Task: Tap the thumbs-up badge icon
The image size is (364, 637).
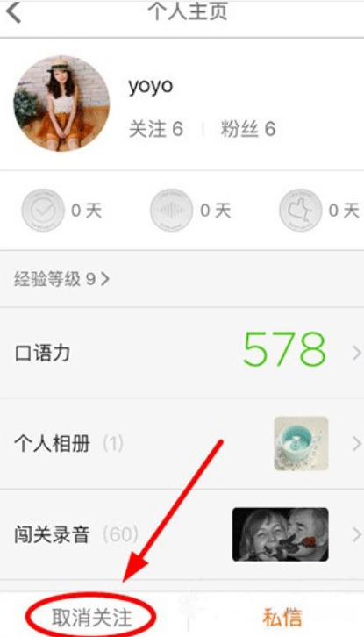Action: [301, 210]
